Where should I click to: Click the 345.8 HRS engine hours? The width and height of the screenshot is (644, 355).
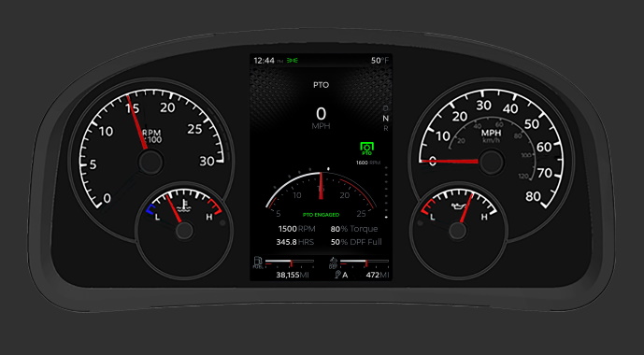[x=294, y=242]
